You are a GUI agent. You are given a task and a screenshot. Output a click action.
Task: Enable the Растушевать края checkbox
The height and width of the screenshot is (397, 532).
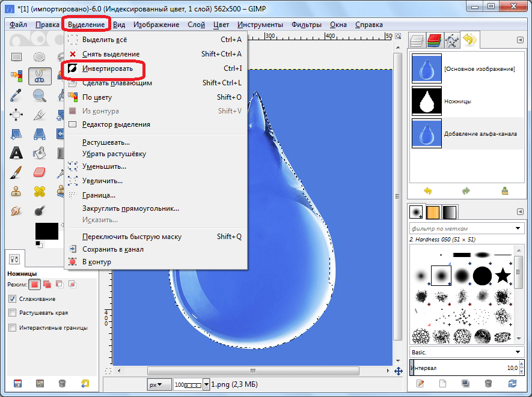pyautogui.click(x=13, y=313)
